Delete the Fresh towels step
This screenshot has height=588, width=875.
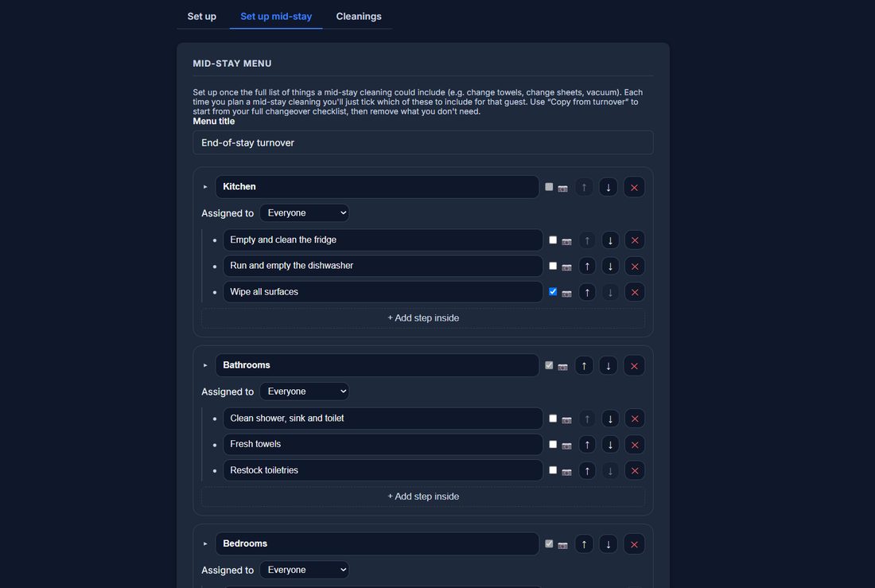pos(635,445)
